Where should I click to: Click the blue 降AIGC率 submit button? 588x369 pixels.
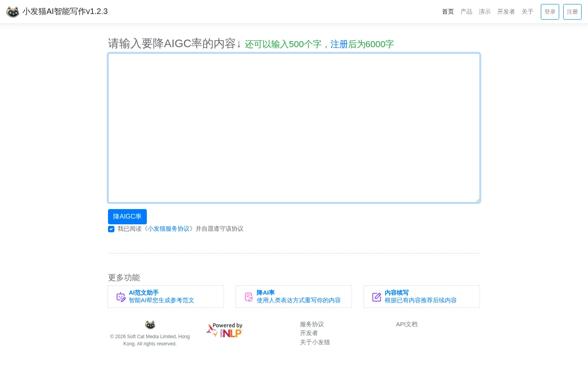pos(127,217)
